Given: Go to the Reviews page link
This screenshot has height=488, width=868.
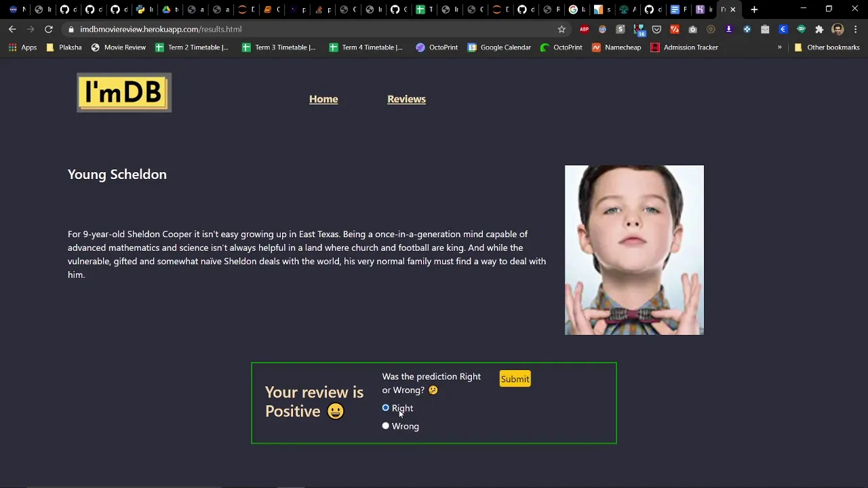Looking at the screenshot, I should (406, 99).
